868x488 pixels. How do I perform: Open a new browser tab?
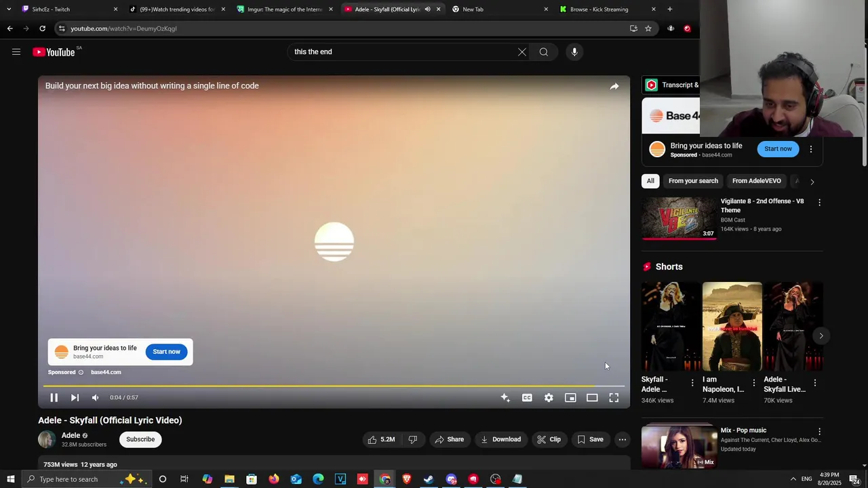pos(669,9)
